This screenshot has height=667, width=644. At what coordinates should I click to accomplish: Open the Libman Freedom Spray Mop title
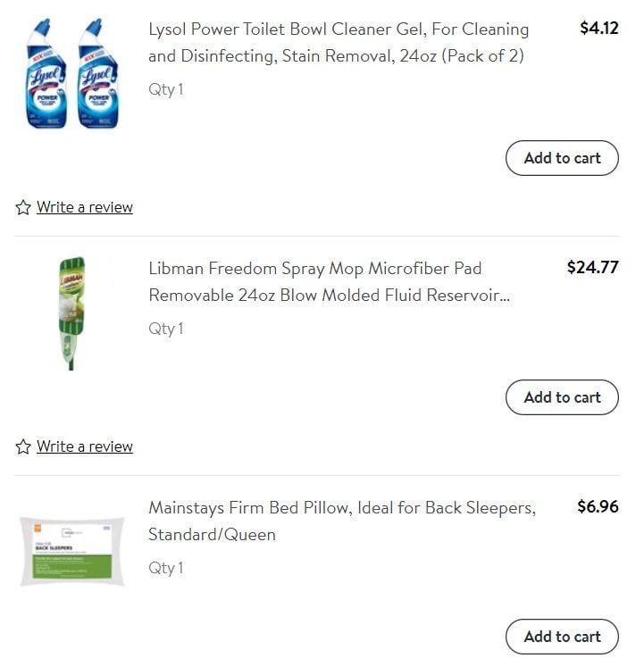(x=329, y=281)
